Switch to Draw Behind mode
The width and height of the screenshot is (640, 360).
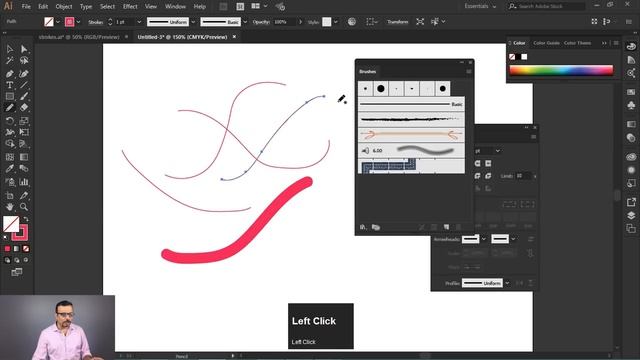coord(16,260)
